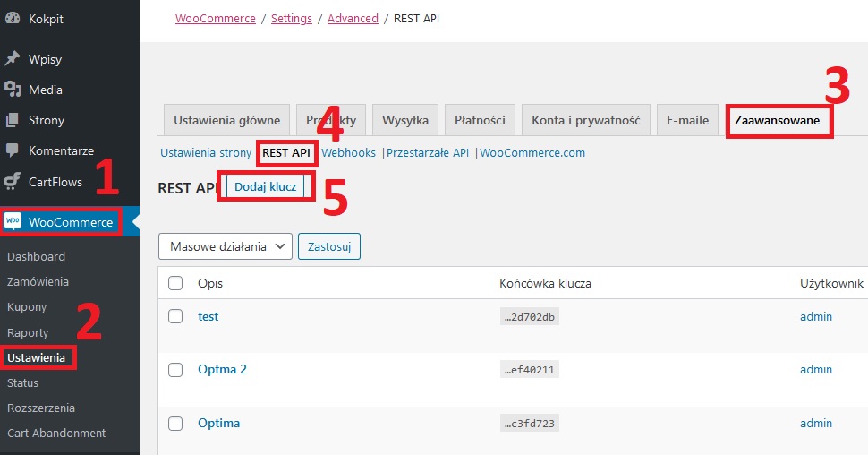The width and height of the screenshot is (868, 455).
Task: Open Cart Abandonment submenu item
Action: (55, 433)
